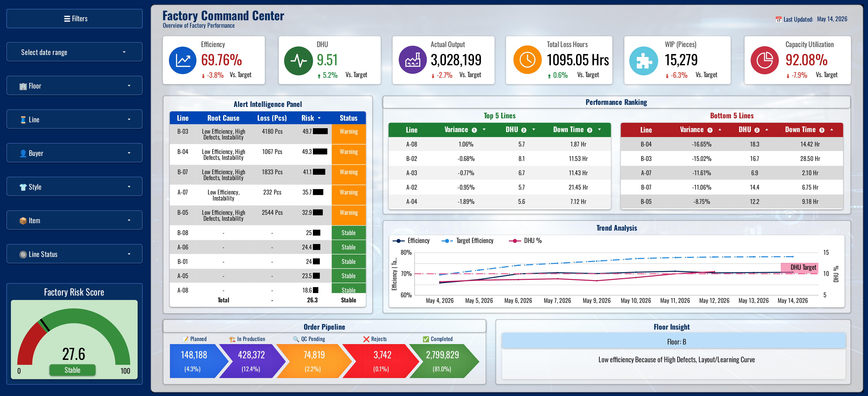
Task: Sort Alert panel by Risk arrow
Action: [x=319, y=118]
